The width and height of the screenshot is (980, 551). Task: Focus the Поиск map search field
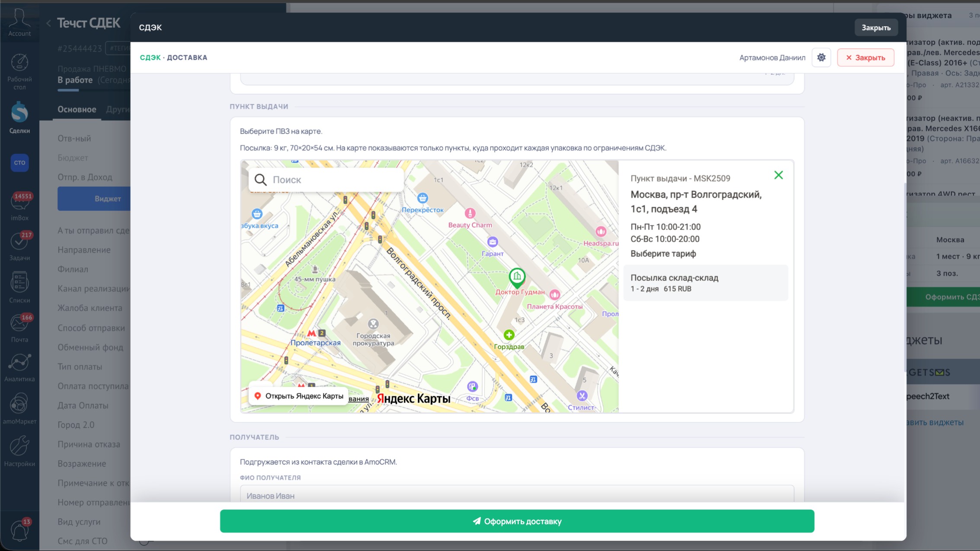click(326, 179)
